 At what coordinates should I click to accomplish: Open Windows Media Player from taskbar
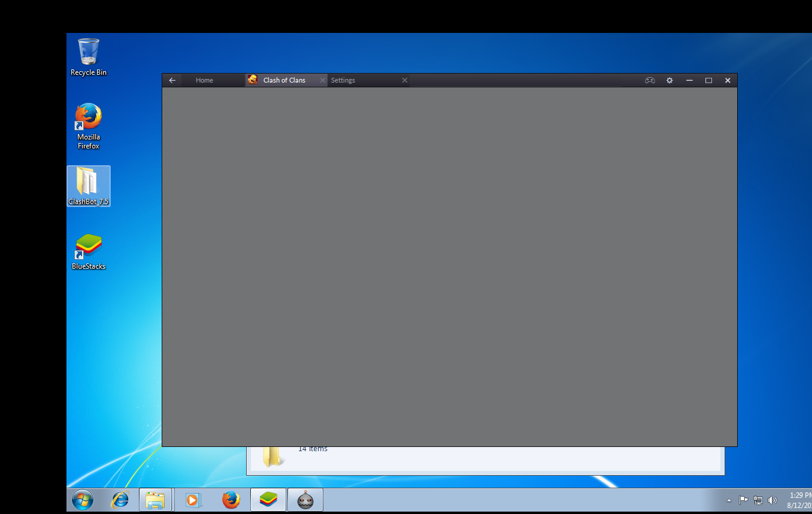pyautogui.click(x=193, y=500)
